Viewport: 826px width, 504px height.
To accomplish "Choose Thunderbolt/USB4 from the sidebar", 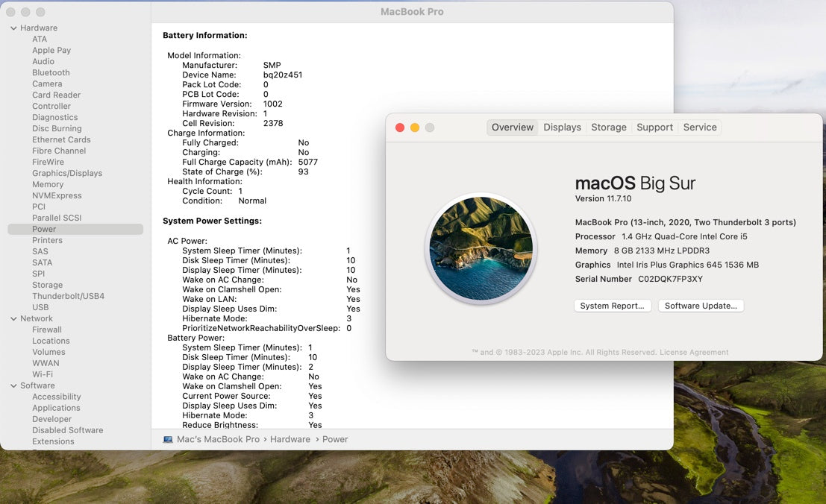I will pos(68,297).
